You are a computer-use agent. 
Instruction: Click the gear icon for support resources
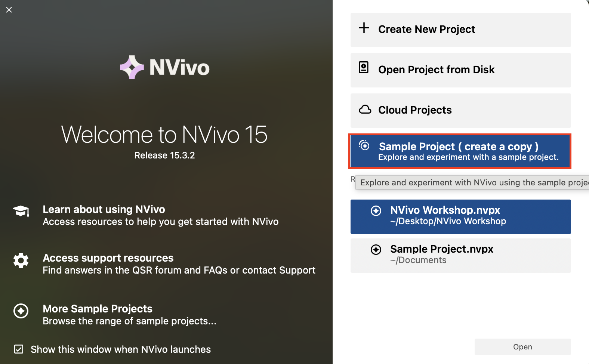[x=21, y=260]
